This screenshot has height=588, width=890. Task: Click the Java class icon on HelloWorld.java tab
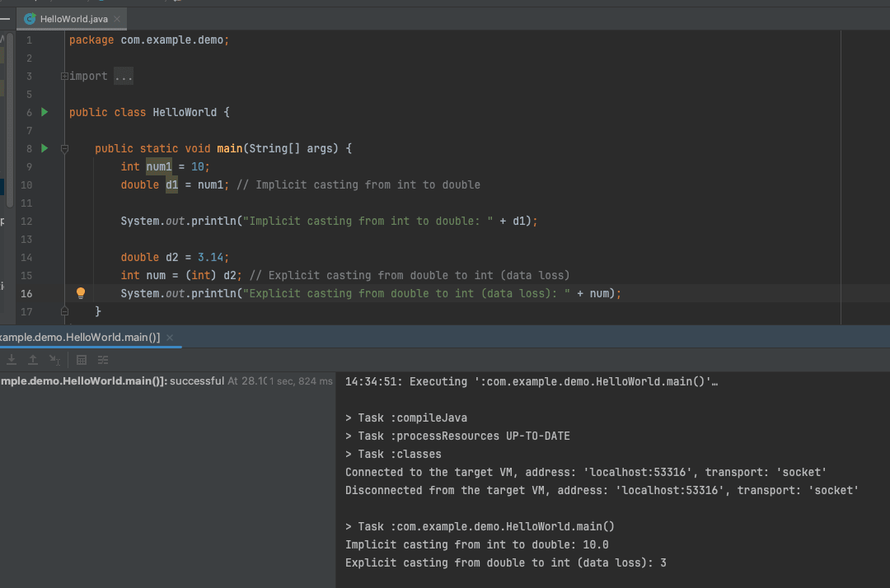30,19
